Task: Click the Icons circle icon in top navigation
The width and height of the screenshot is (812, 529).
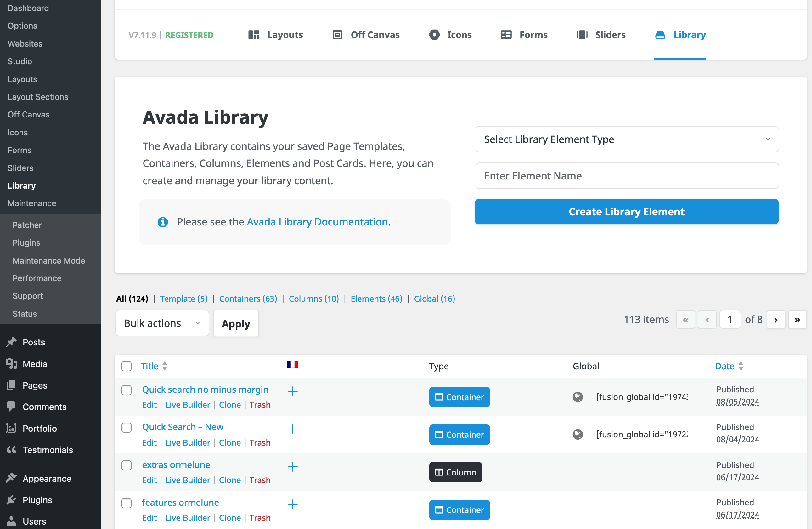Action: 434,35
